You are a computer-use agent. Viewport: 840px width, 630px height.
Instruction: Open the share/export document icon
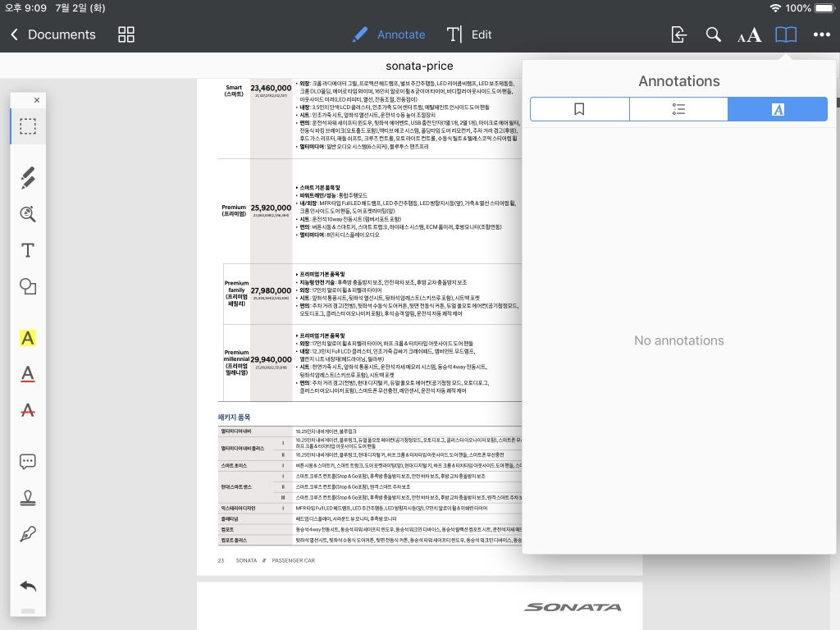coord(678,34)
